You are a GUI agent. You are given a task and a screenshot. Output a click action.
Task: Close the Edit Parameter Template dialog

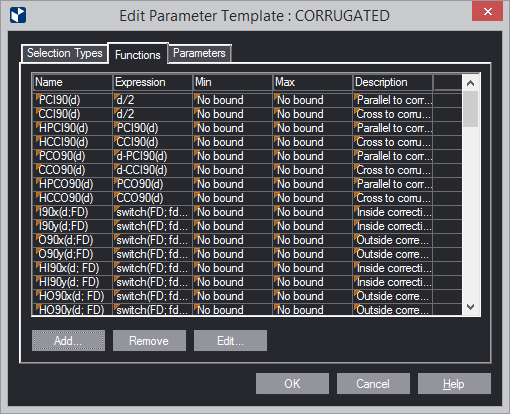click(x=487, y=12)
